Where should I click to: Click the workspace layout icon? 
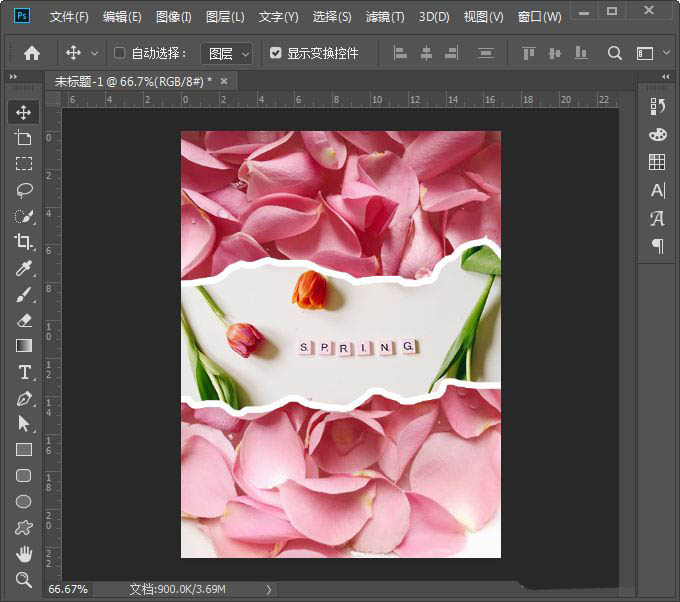(x=645, y=53)
